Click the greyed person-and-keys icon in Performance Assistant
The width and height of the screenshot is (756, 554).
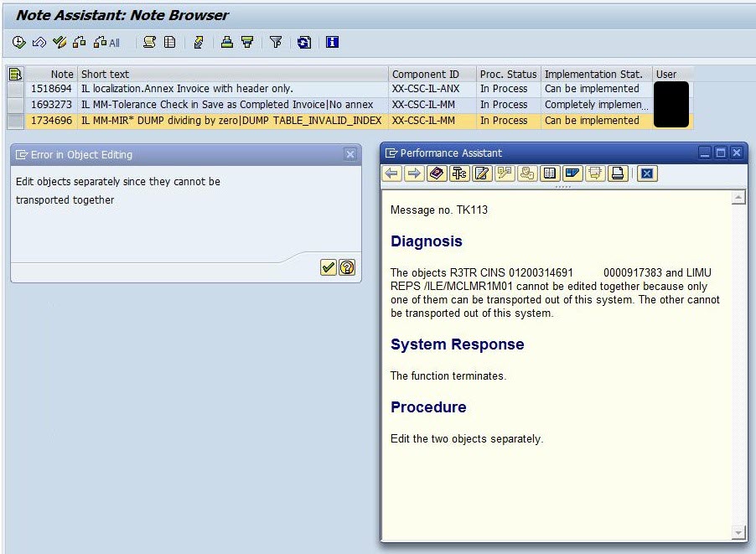coord(527,173)
